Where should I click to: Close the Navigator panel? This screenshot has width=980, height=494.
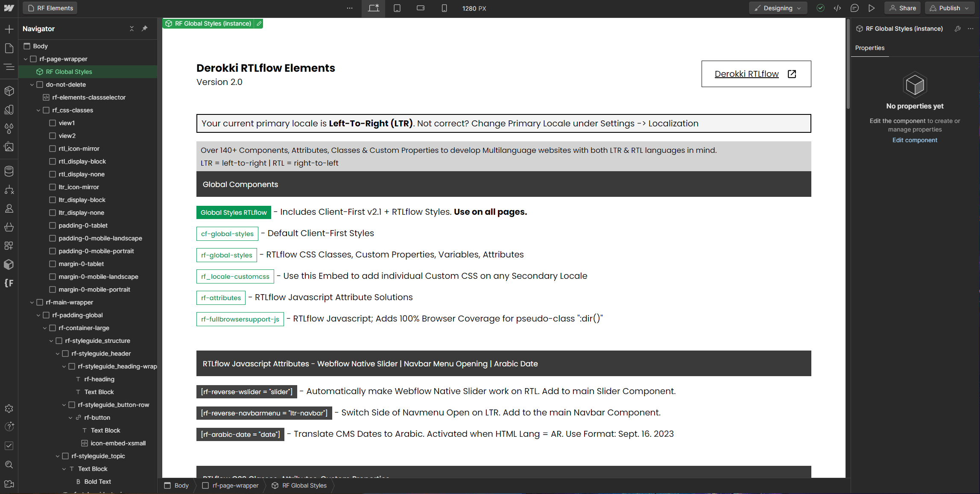click(x=132, y=29)
